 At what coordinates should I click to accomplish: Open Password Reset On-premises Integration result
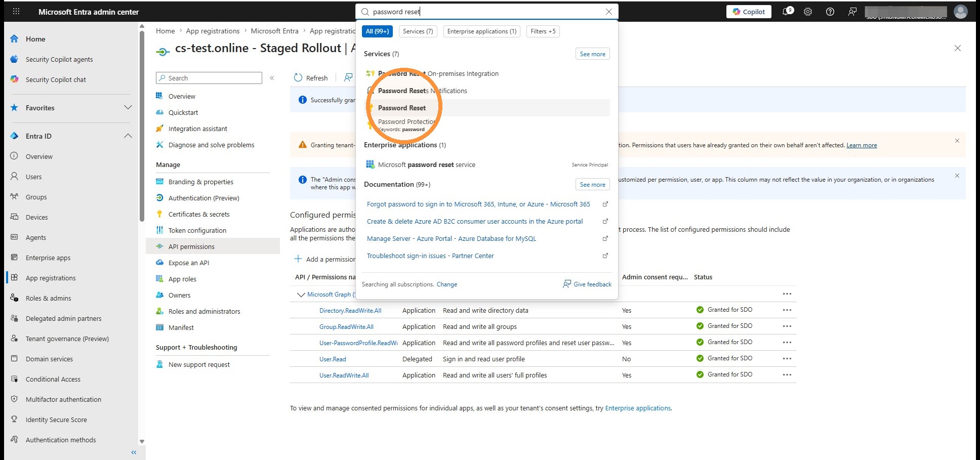point(487,73)
